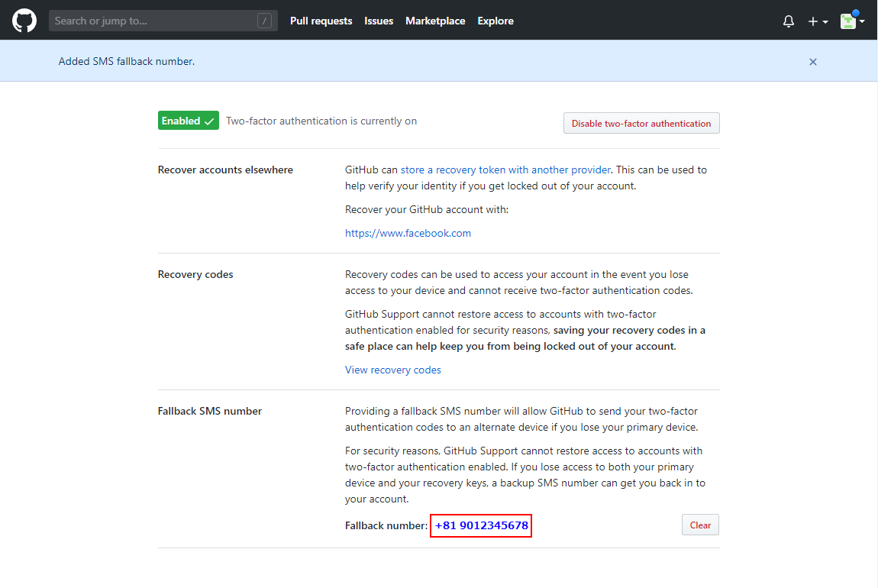Navigate to Marketplace
Image resolution: width=878 pixels, height=588 pixels.
435,21
